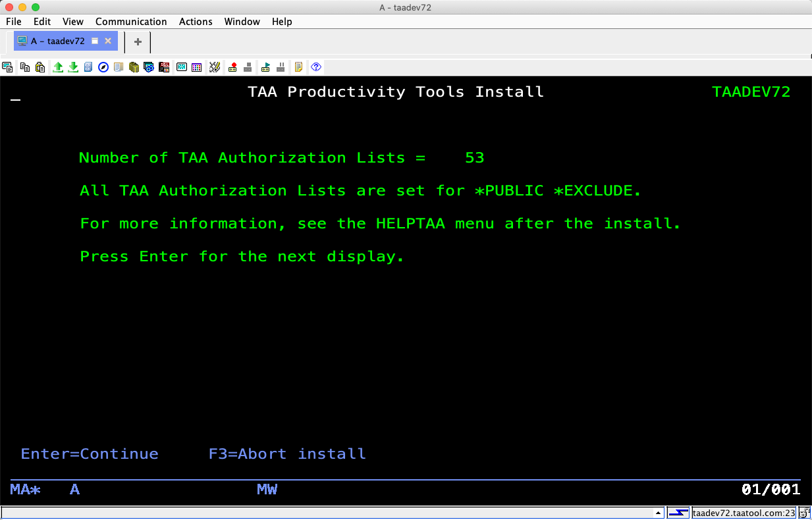
Task: Click the olive stacked boxes icon
Action: tap(134, 67)
